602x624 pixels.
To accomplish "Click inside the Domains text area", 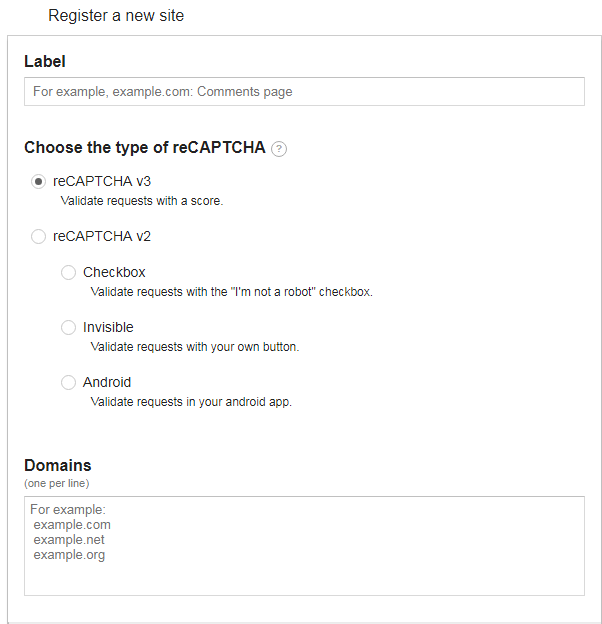I will pyautogui.click(x=304, y=546).
